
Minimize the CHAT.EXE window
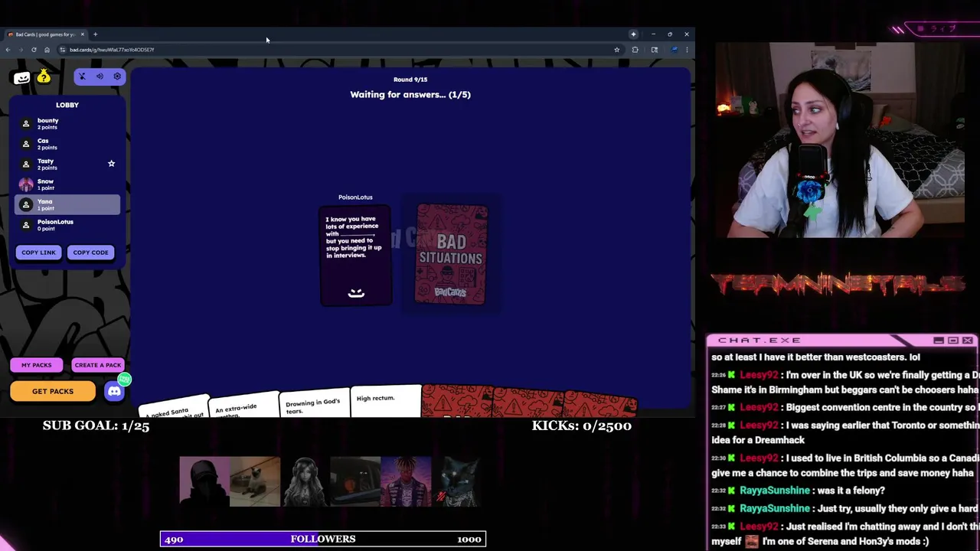[x=939, y=341]
